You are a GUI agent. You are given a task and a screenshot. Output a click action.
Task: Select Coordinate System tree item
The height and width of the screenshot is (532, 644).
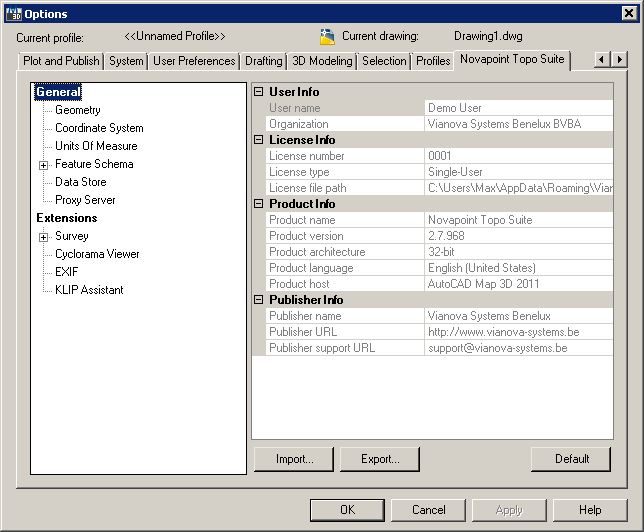(99, 128)
